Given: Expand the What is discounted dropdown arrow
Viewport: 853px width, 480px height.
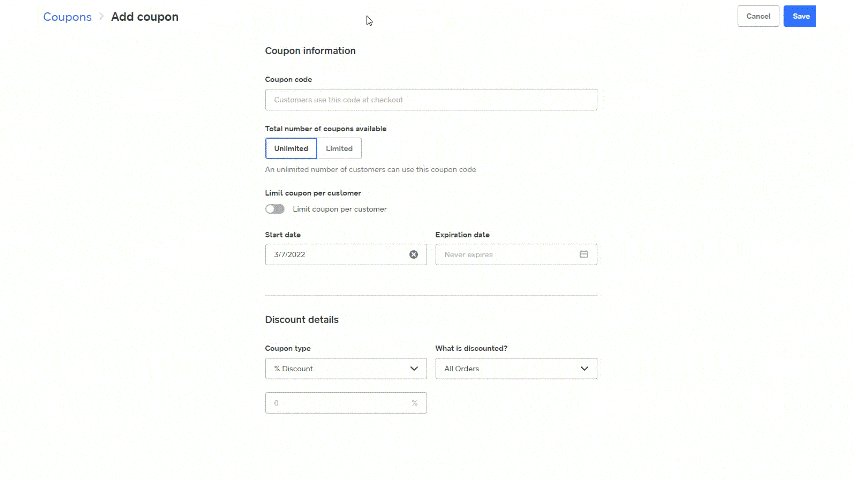Looking at the screenshot, I should pos(584,368).
